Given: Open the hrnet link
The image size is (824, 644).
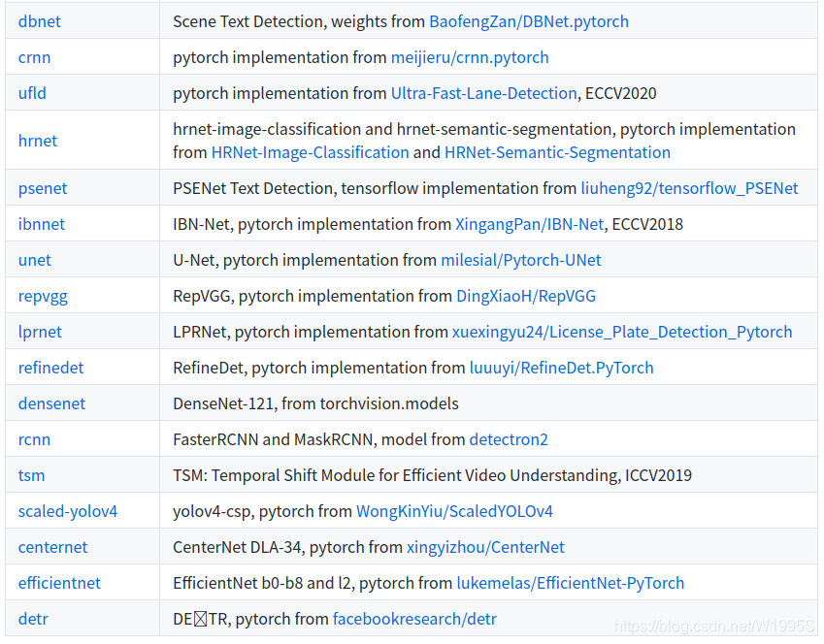Looking at the screenshot, I should click(x=37, y=141).
